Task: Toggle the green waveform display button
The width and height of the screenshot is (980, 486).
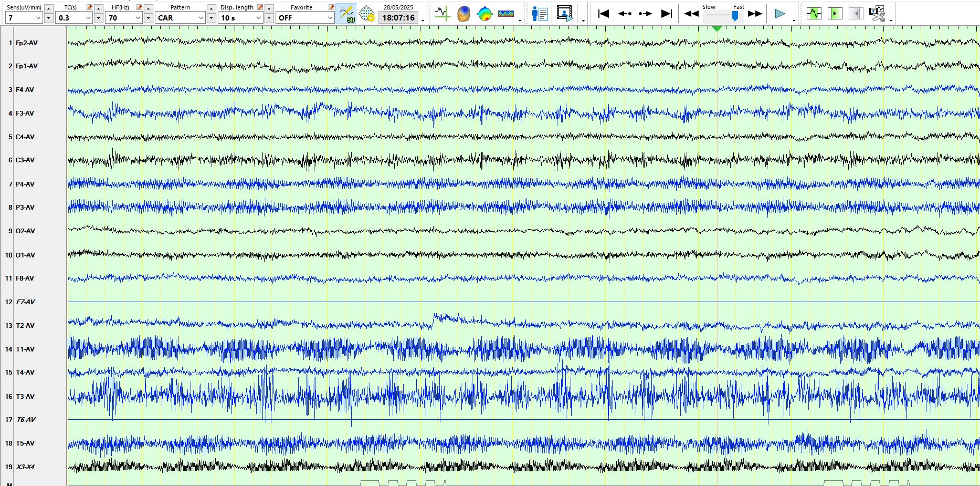Action: click(814, 14)
